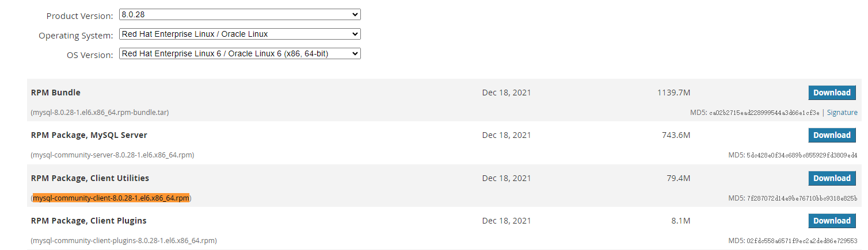Download the Client Plugins RPM package
The width and height of the screenshot is (868, 250).
point(832,221)
